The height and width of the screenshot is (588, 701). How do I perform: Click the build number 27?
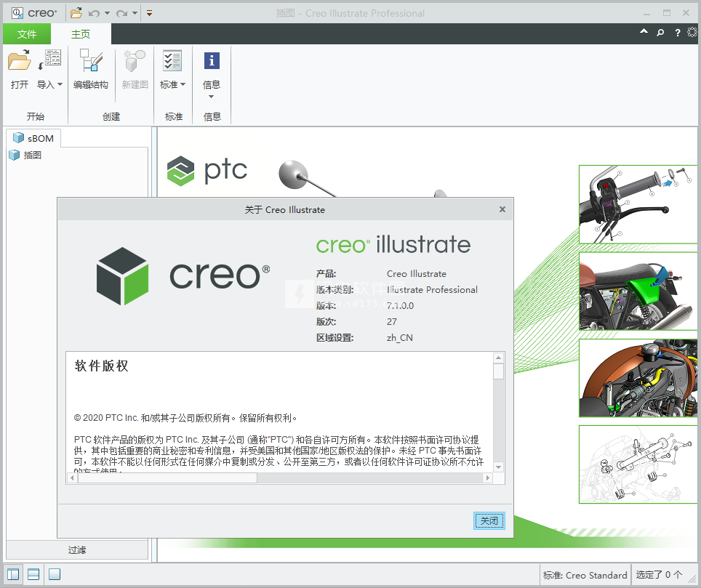click(392, 322)
